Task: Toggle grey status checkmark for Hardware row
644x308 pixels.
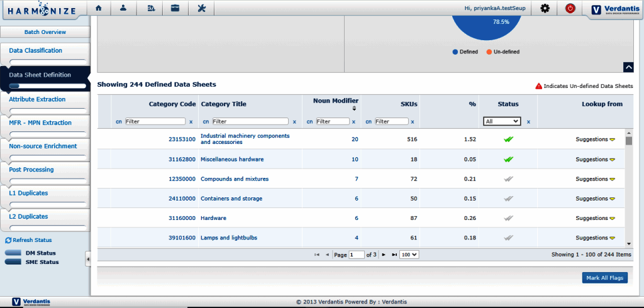Action: click(x=508, y=218)
